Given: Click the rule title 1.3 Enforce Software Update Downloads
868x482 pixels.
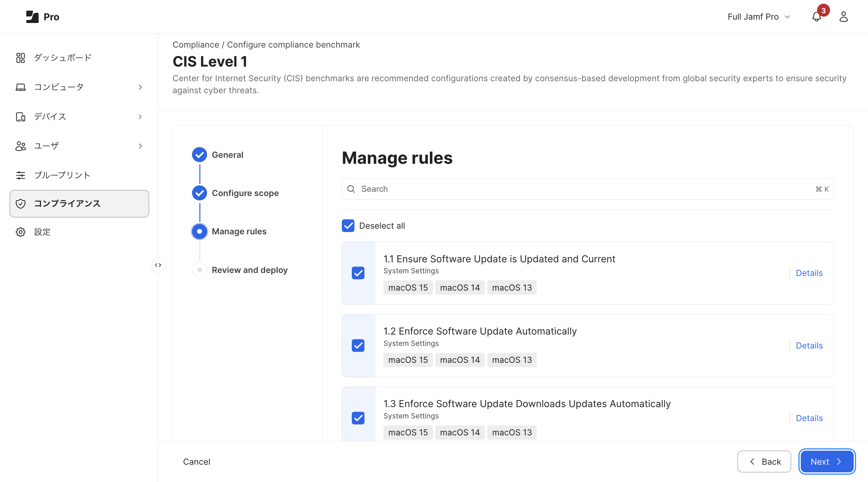Looking at the screenshot, I should point(527,404).
